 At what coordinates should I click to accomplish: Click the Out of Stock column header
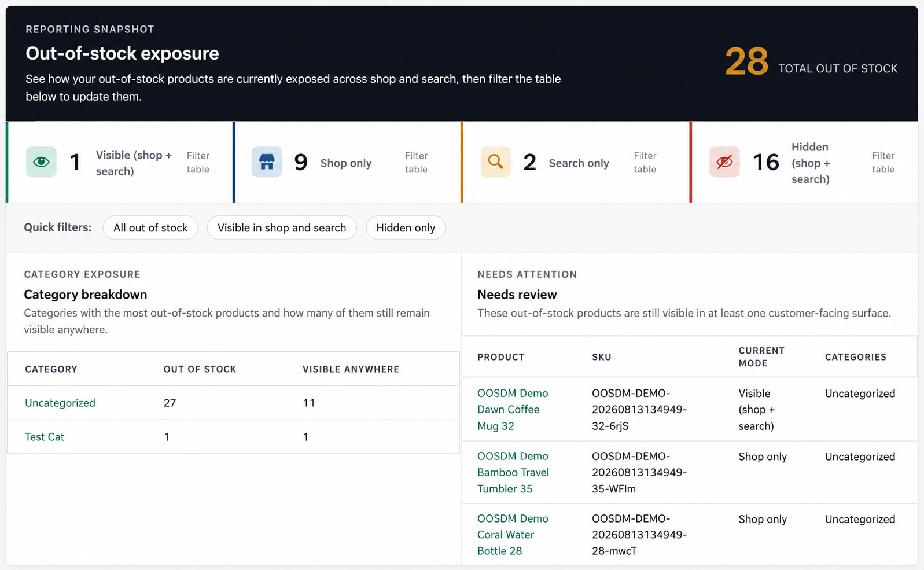(200, 369)
